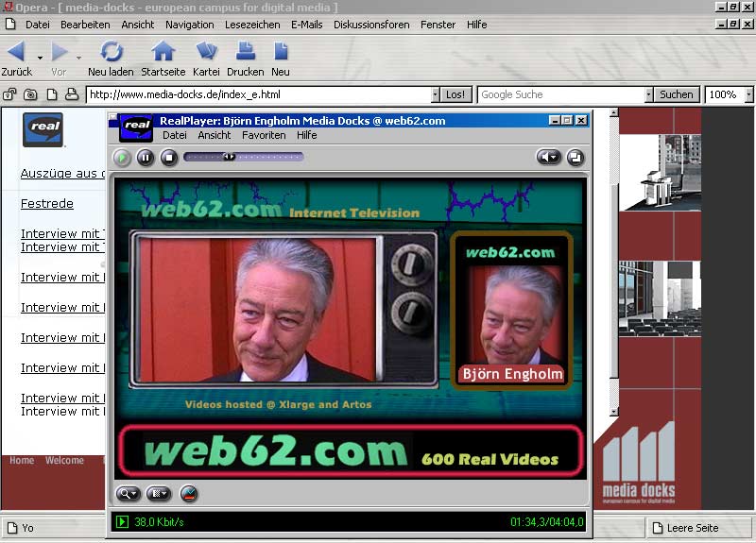Click page scrollbar down arrow
756x543 pixels.
pos(613,412)
